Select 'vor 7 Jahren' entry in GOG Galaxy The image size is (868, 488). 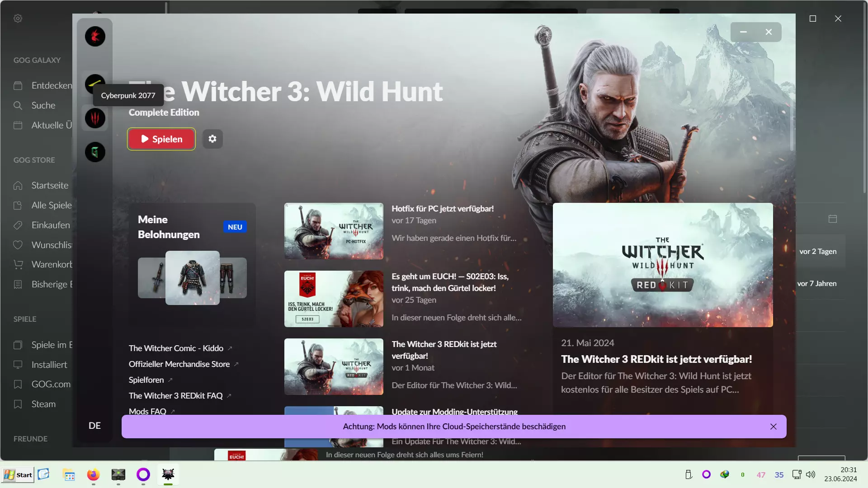[817, 284]
